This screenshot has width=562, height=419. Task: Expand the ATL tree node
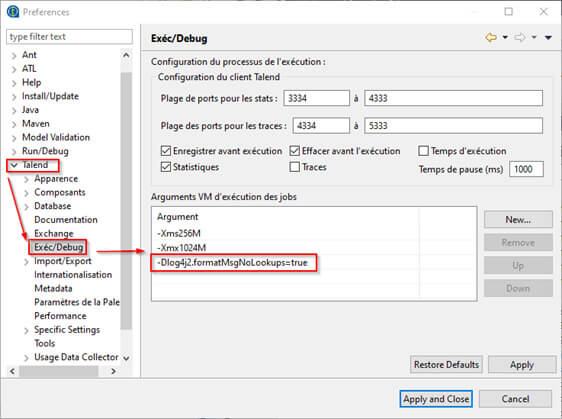pyautogui.click(x=14, y=69)
